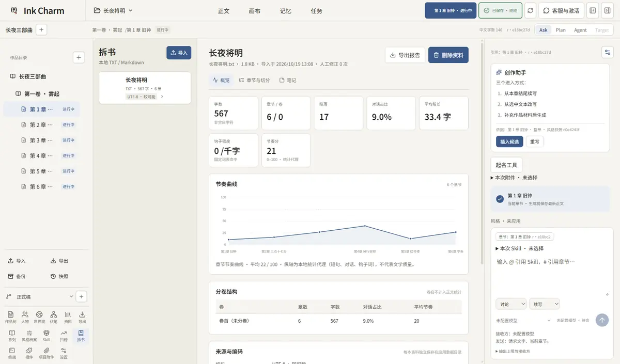Open the 长夜将明 project dropdown
620x364 pixels.
click(x=113, y=10)
